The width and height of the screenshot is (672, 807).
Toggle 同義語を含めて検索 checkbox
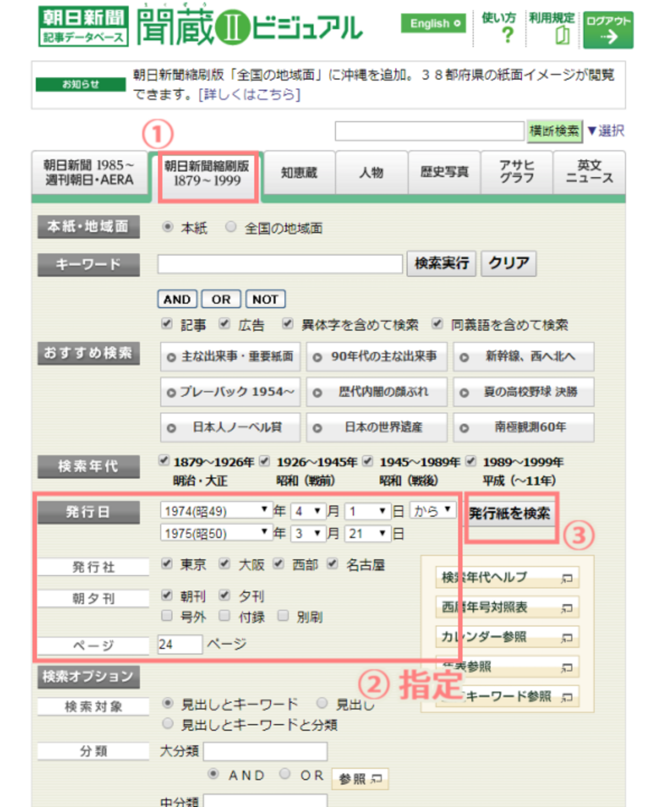(x=437, y=324)
